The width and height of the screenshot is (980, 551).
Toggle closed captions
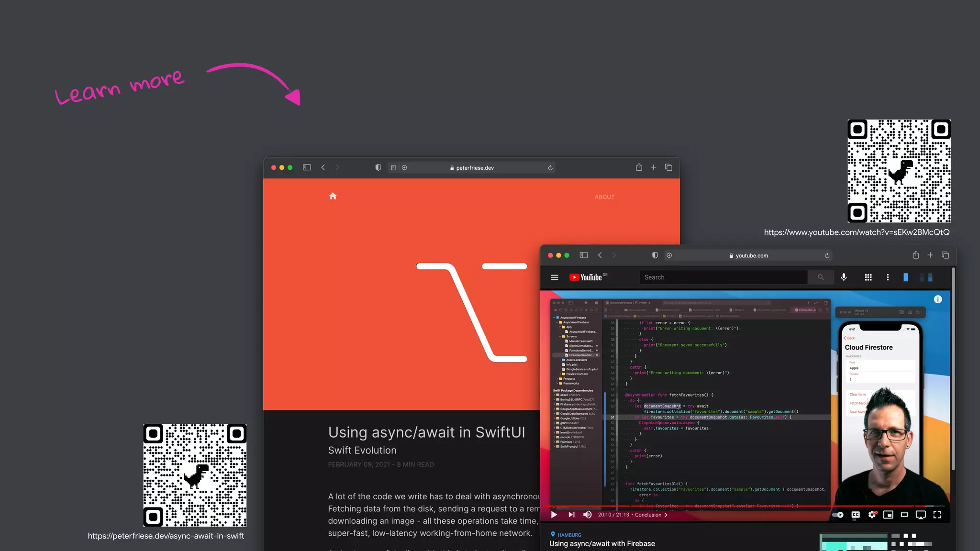click(856, 515)
